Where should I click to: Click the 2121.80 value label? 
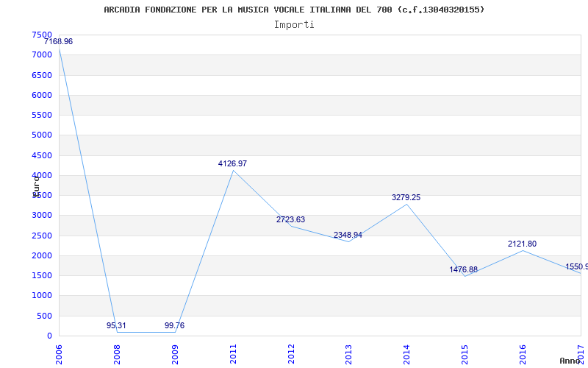[x=522, y=244]
